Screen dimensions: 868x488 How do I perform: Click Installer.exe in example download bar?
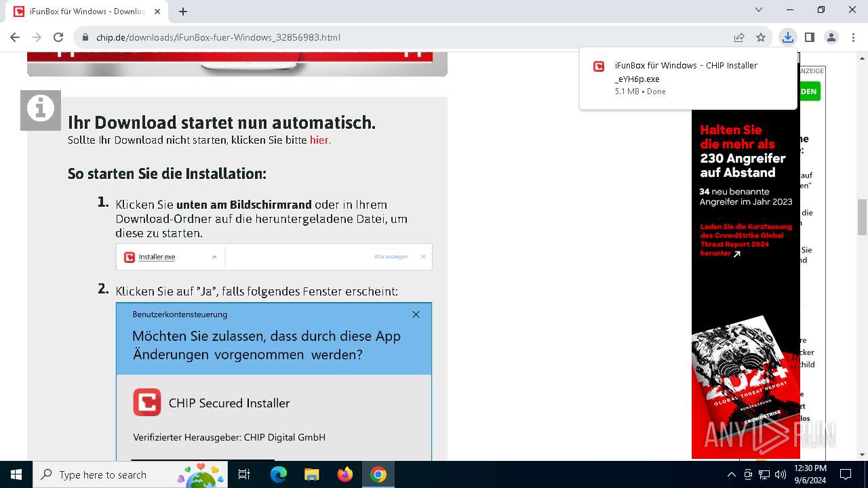tap(157, 257)
